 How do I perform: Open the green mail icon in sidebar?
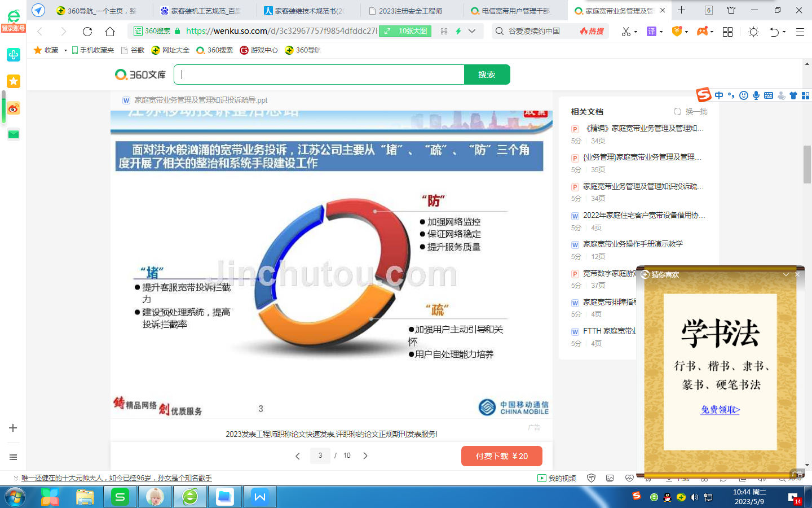click(x=14, y=134)
